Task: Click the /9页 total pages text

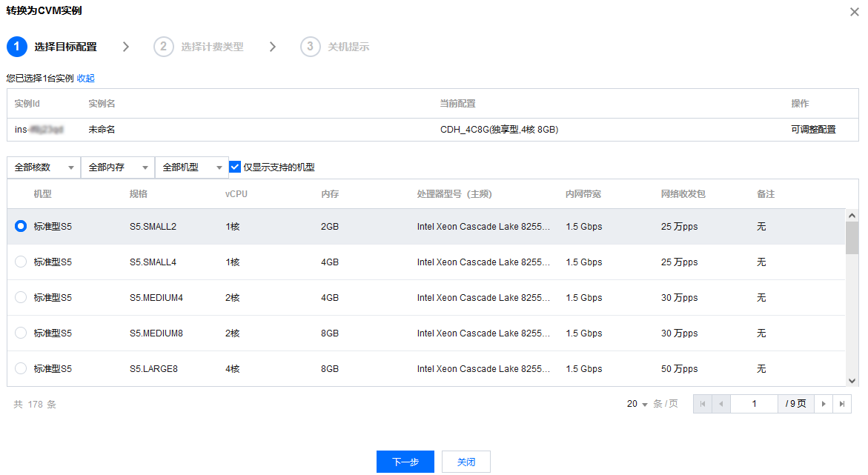Action: coord(795,404)
